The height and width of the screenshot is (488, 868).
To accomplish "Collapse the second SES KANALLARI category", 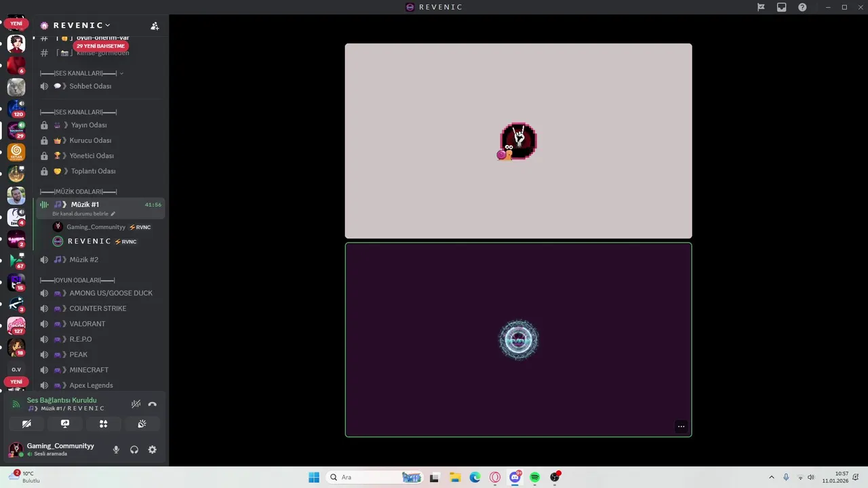I will click(x=79, y=112).
